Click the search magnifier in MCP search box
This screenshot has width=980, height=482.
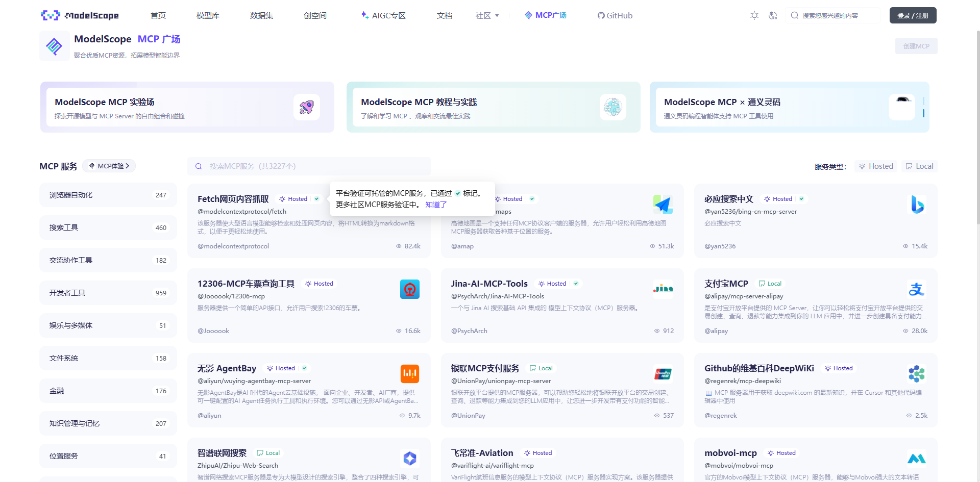click(x=199, y=166)
